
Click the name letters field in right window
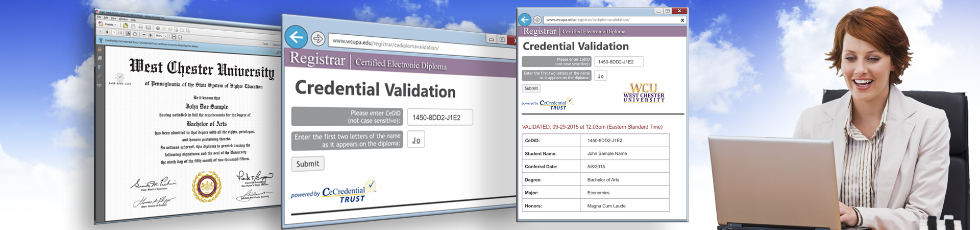(x=601, y=76)
